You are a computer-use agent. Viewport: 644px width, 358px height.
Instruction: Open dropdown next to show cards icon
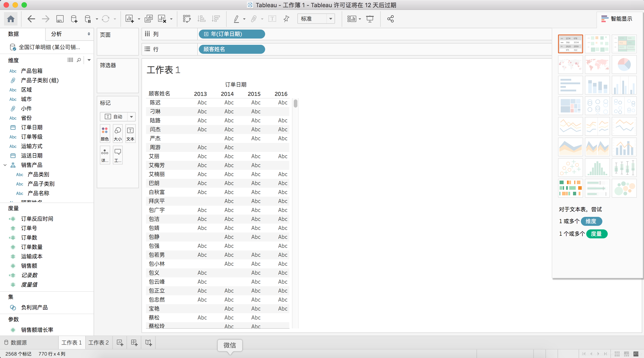pyautogui.click(x=360, y=19)
